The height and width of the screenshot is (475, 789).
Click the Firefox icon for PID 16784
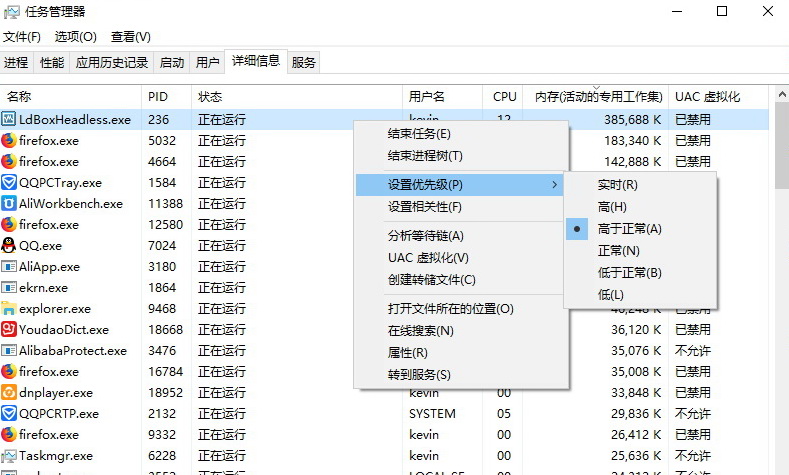click(9, 371)
